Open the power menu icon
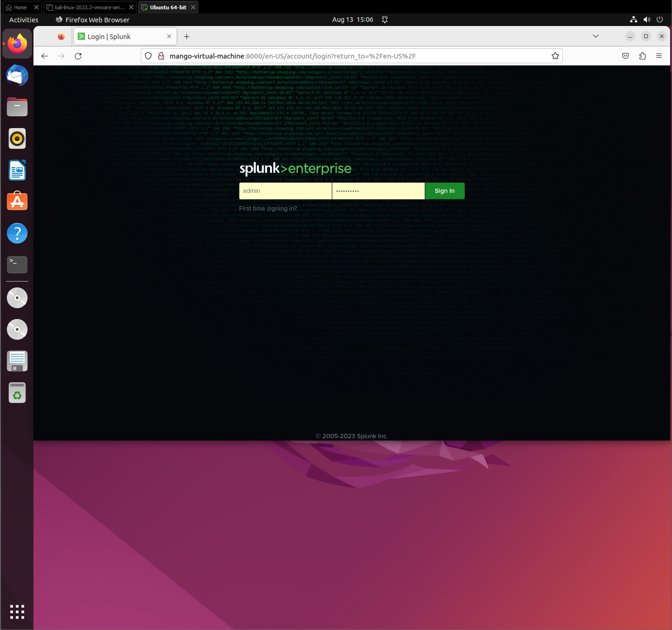 [x=659, y=20]
